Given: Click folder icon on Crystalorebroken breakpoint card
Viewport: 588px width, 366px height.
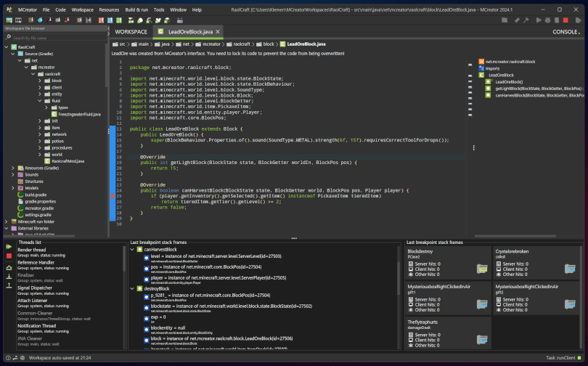Looking at the screenshot, I should click(x=570, y=269).
